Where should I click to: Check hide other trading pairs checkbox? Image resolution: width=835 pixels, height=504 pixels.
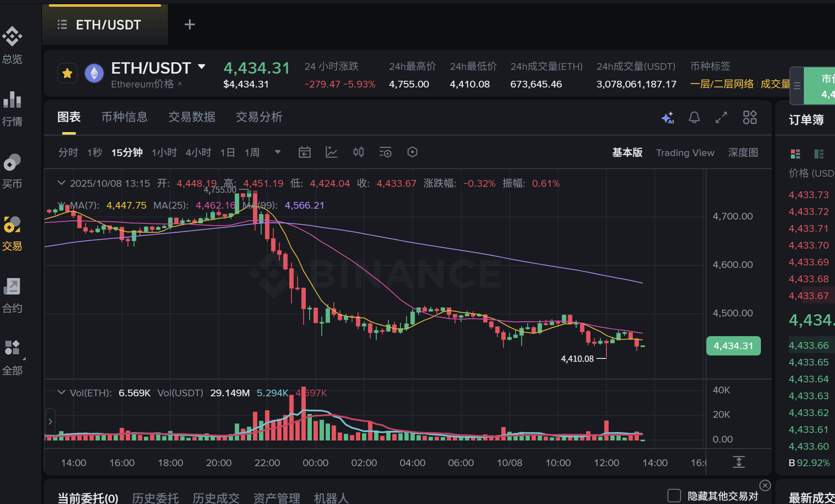pyautogui.click(x=674, y=496)
